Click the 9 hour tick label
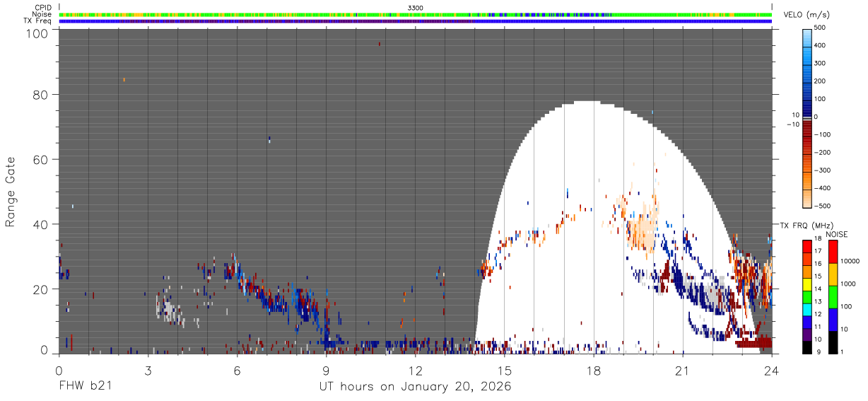The height and width of the screenshot is (401, 868). pos(326,370)
